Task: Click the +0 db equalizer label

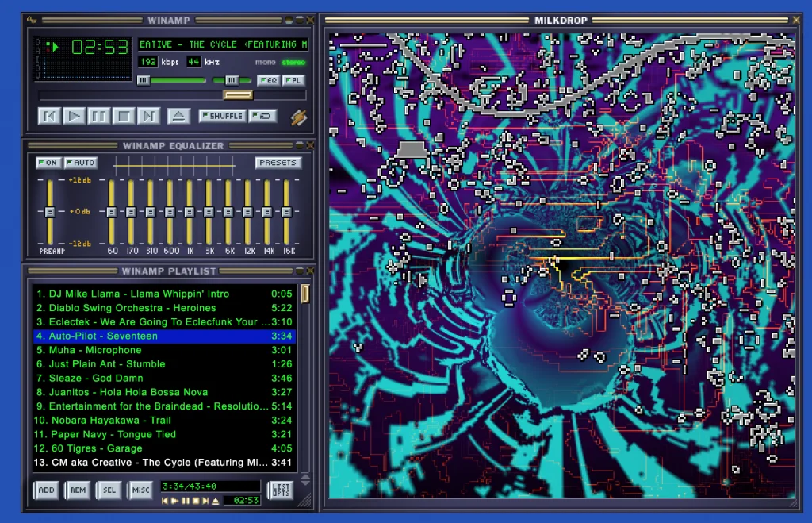Action: (x=80, y=211)
